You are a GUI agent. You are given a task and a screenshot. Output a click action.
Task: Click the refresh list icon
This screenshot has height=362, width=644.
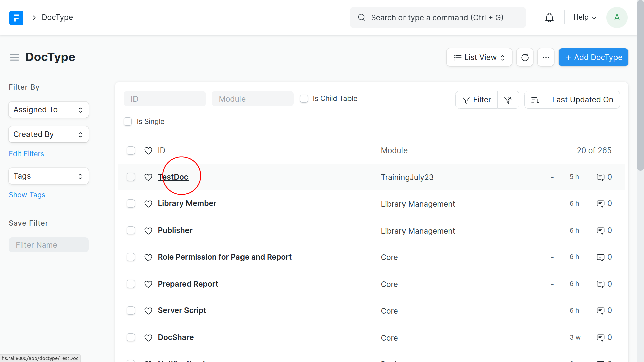point(525,57)
